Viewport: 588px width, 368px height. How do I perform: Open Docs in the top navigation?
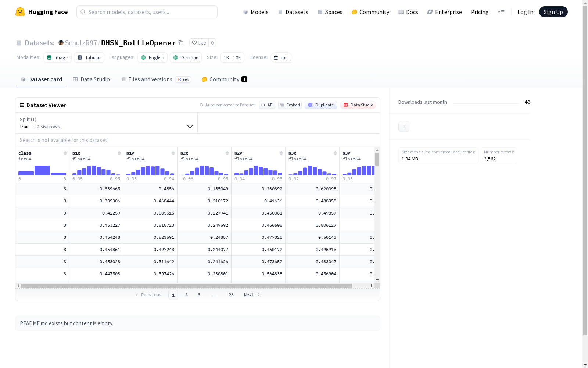click(408, 12)
